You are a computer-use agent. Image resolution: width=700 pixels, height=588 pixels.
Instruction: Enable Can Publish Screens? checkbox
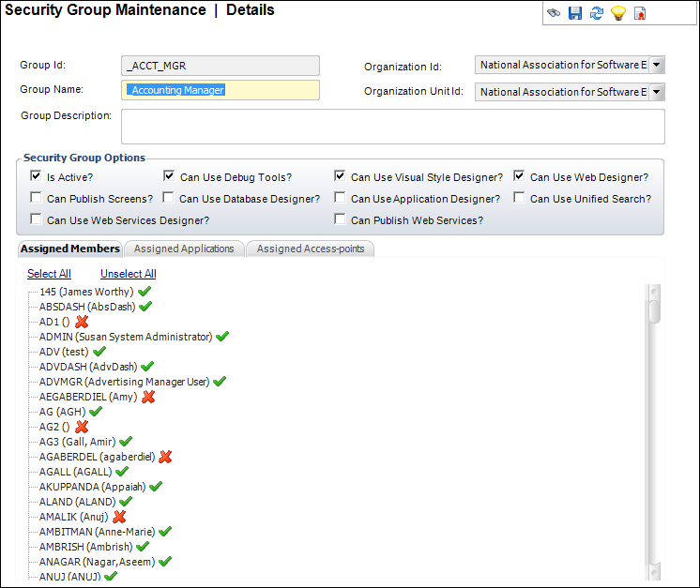coord(36,198)
